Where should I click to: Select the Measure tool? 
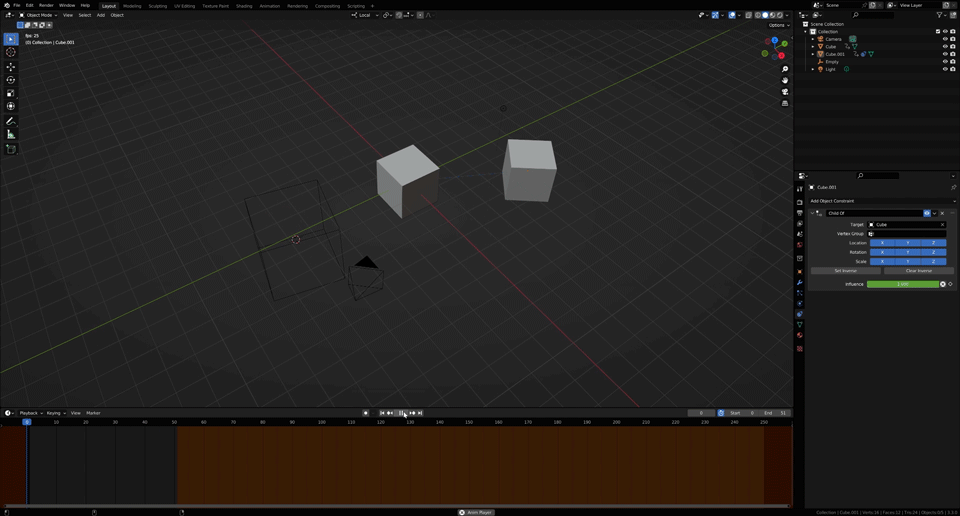pos(10,135)
